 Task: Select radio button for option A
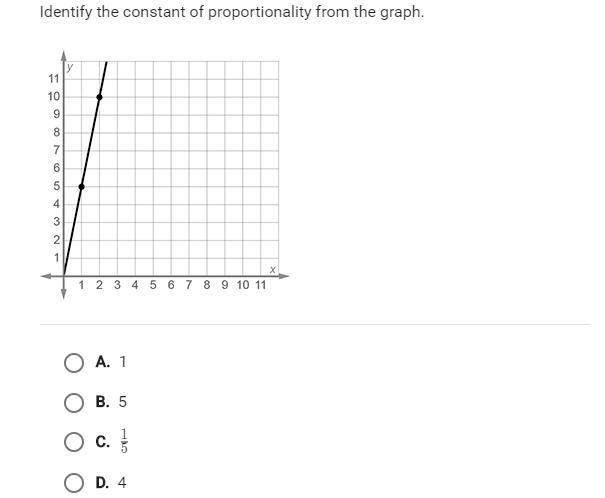74,363
